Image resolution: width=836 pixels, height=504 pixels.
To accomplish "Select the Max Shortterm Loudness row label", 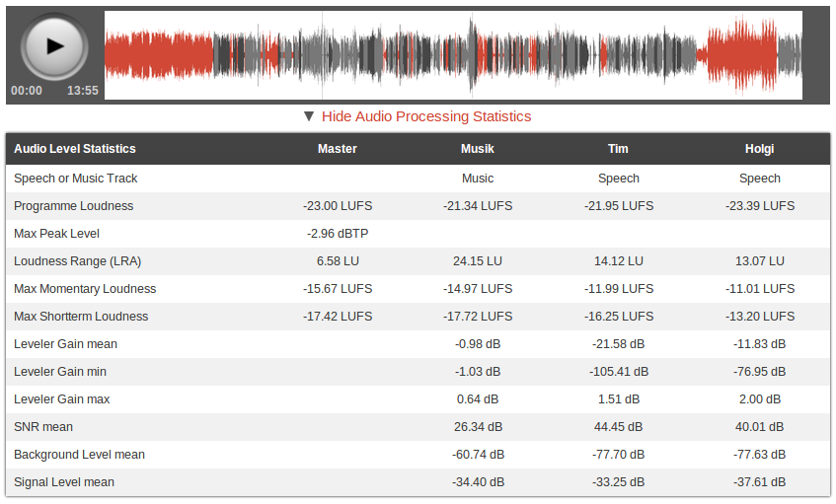I will tap(81, 317).
